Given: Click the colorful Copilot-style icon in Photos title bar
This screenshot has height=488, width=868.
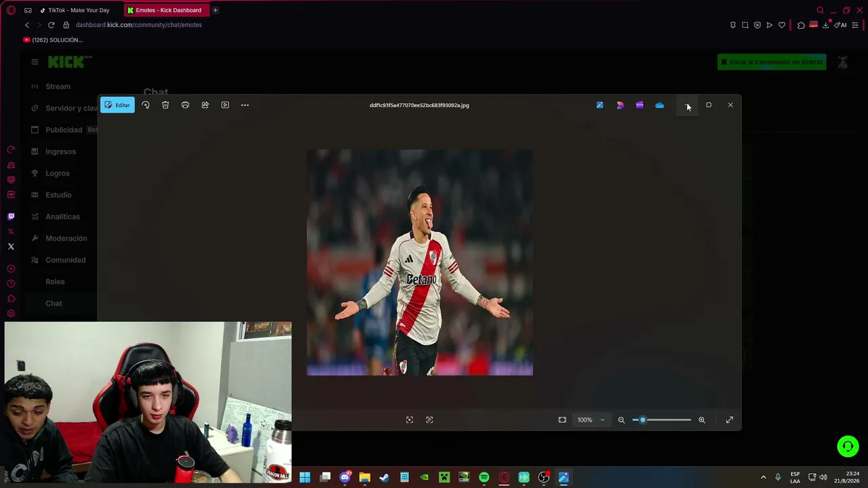Looking at the screenshot, I should pos(620,105).
